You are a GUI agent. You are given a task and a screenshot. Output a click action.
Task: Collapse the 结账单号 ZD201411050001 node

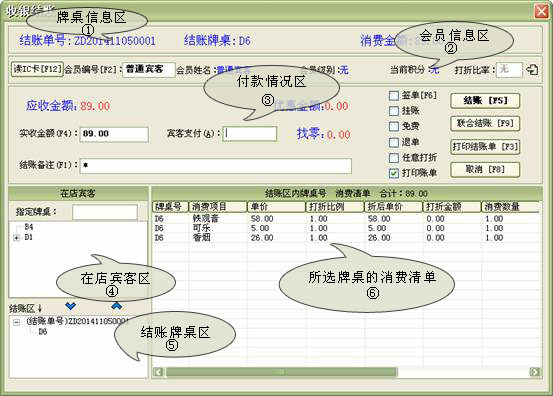[x=16, y=322]
